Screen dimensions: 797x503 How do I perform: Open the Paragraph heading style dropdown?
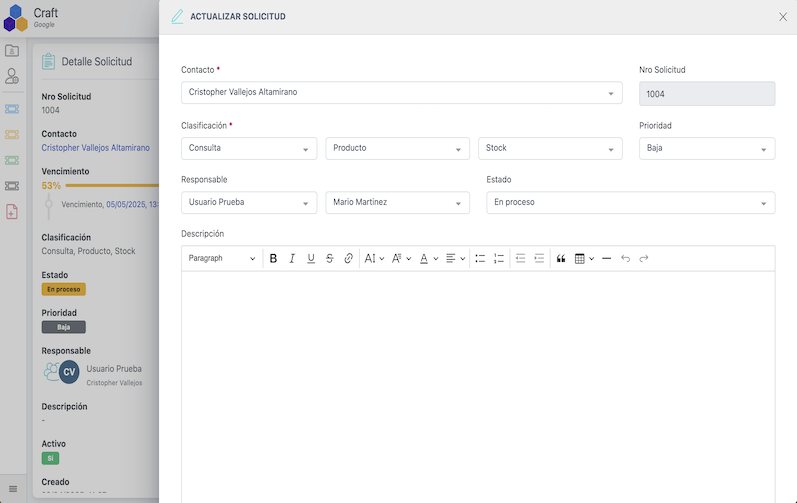pyautogui.click(x=222, y=259)
